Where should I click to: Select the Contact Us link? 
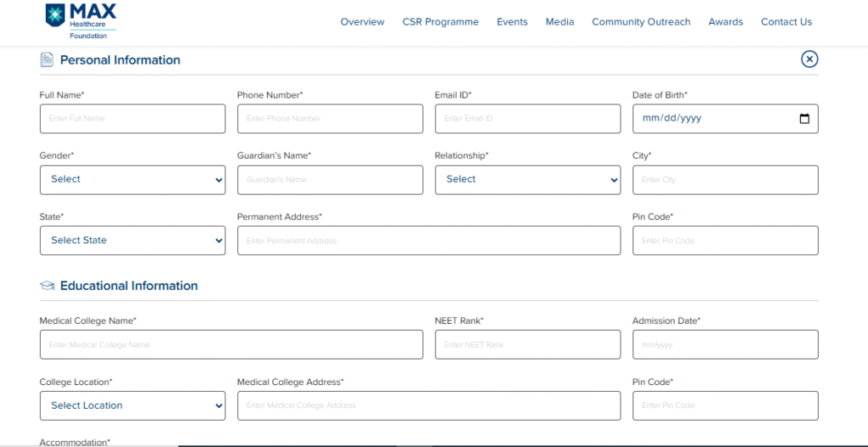pos(786,22)
